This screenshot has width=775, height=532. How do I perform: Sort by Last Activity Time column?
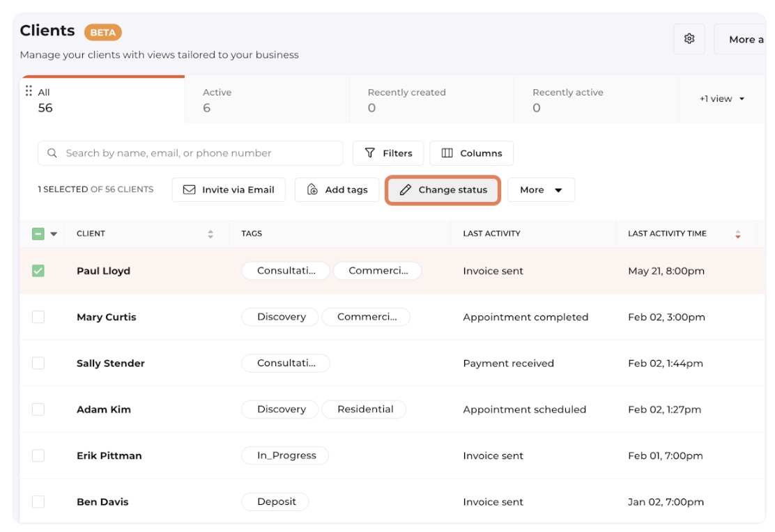point(738,234)
